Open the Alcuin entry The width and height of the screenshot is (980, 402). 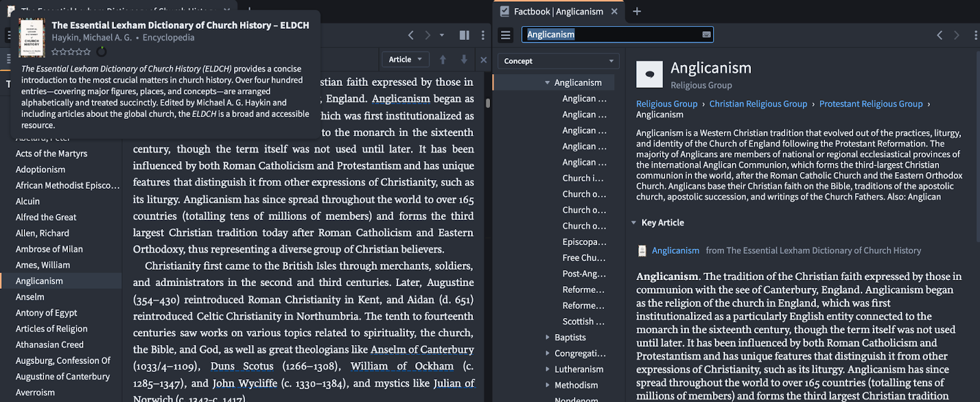pos(28,201)
